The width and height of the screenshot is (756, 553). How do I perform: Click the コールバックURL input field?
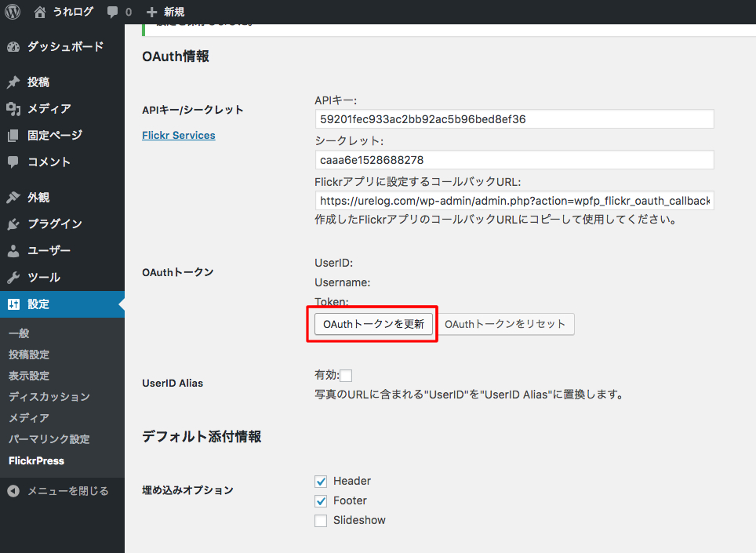point(514,201)
